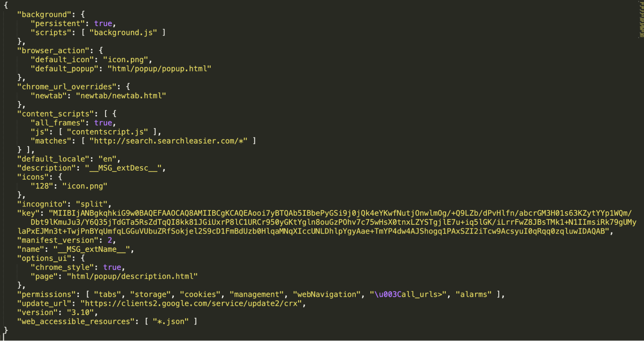The width and height of the screenshot is (644, 341).
Task: Click the minimap code preview
Action: pos(641,19)
